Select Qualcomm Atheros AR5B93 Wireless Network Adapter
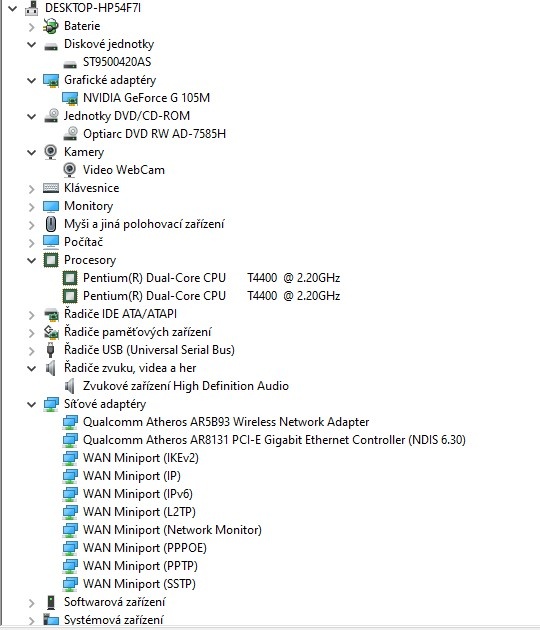Image resolution: width=540 pixels, height=630 pixels. 226,422
